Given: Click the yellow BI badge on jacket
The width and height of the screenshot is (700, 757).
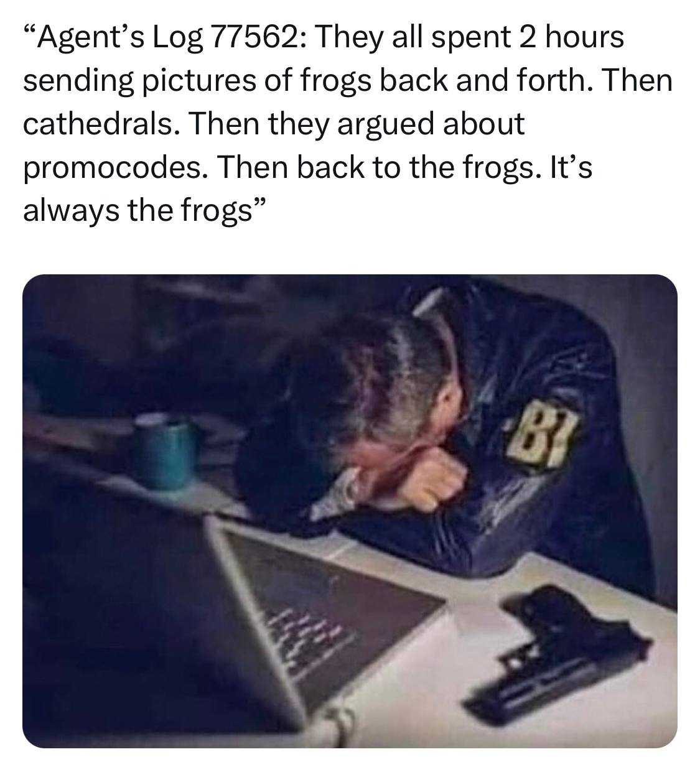Looking at the screenshot, I should tap(540, 431).
